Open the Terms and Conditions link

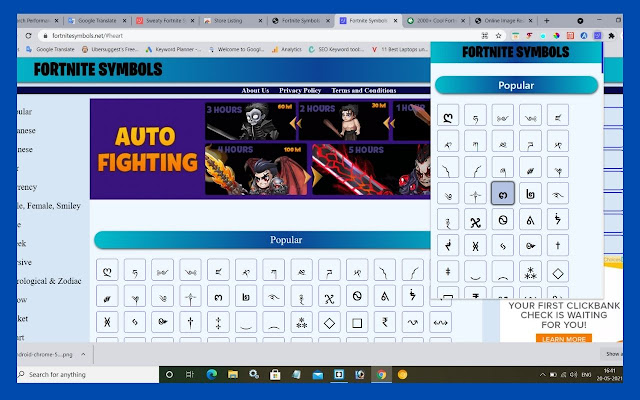[364, 91]
